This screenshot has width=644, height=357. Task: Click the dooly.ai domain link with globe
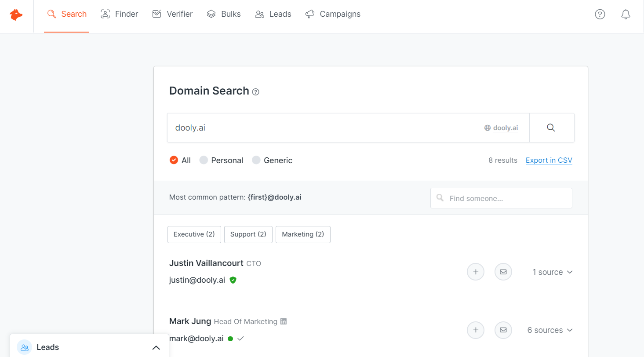(x=501, y=128)
